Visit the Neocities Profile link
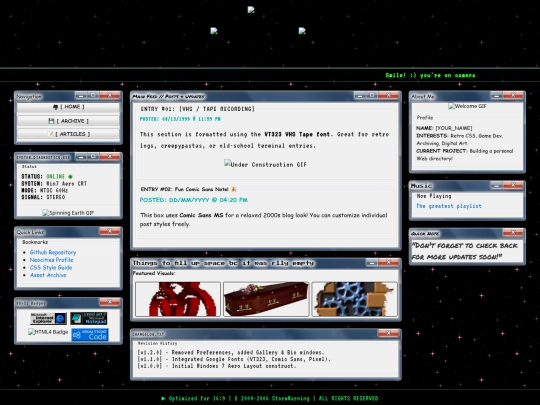This screenshot has width=540, height=405. pos(51,260)
